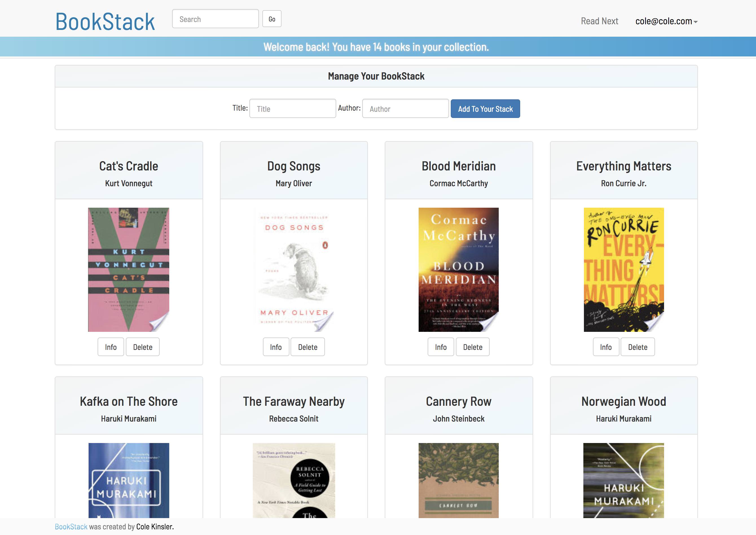Select the Title input field
The width and height of the screenshot is (756, 535).
(293, 108)
